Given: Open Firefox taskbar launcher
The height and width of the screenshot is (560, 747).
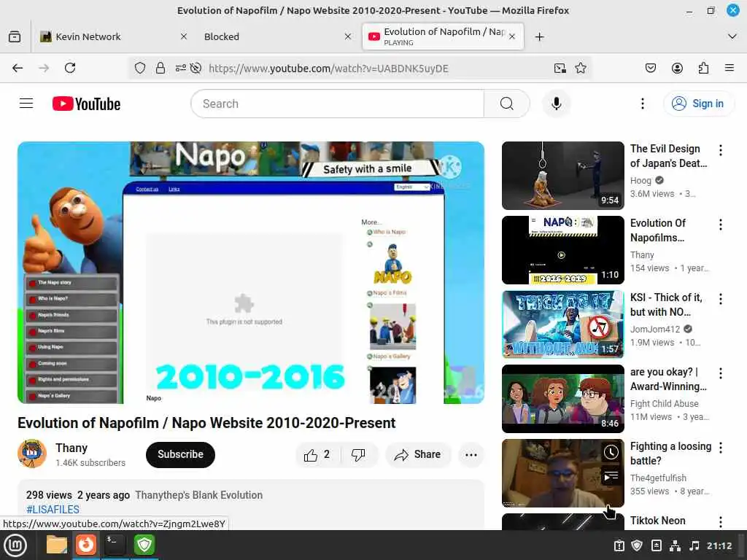Looking at the screenshot, I should 86,545.
